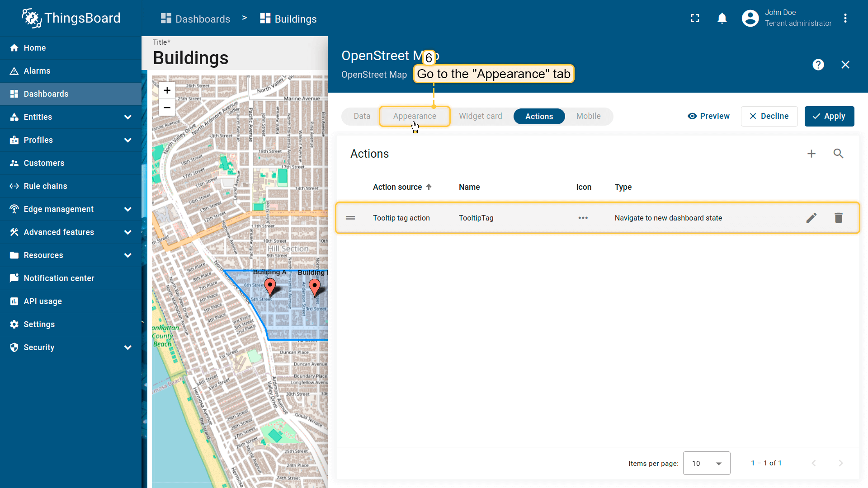Click the Building A map marker
The width and height of the screenshot is (868, 488).
click(270, 286)
